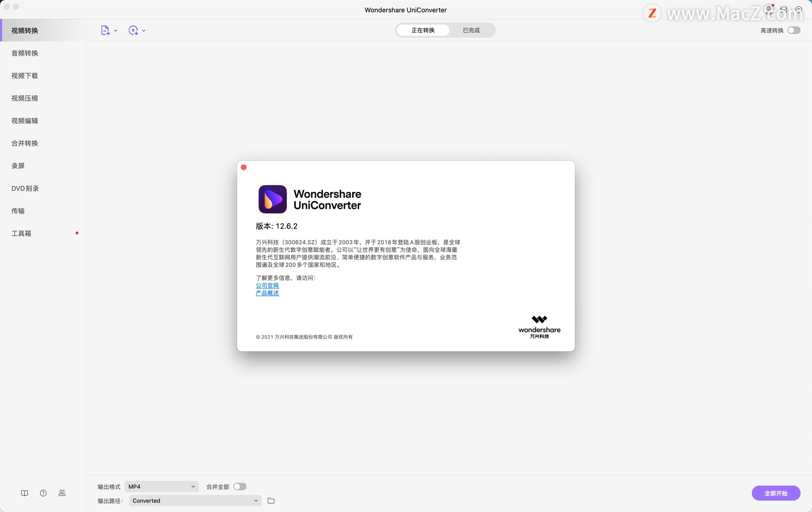Switch to the 正在转换 tab

[x=423, y=30]
